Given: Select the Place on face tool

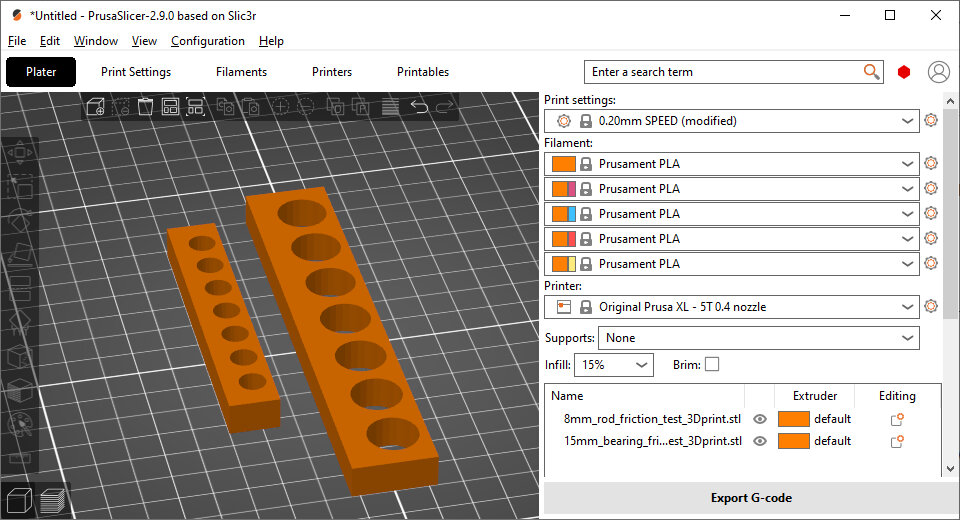Looking at the screenshot, I should (20, 254).
